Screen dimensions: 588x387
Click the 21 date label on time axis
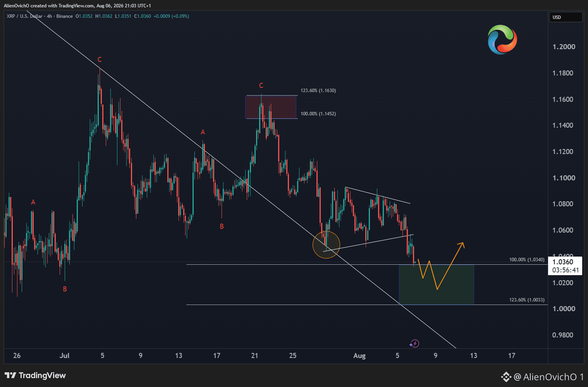click(254, 356)
